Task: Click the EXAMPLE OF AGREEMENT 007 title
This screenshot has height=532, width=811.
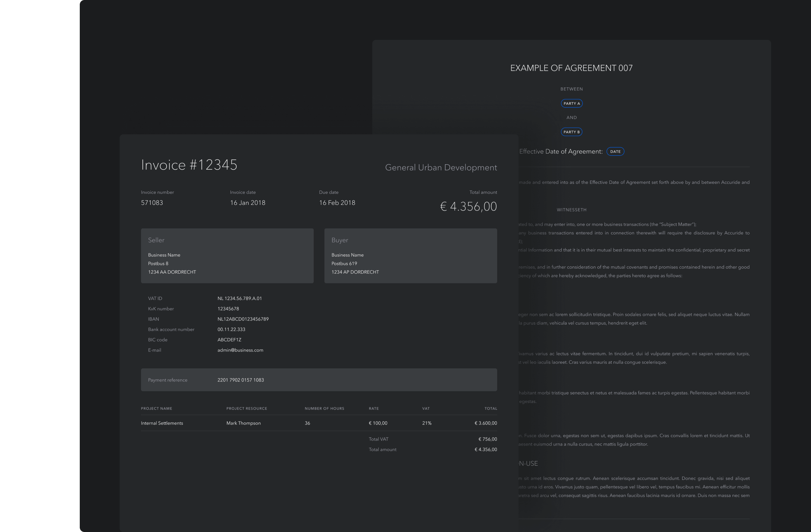Action: click(571, 68)
